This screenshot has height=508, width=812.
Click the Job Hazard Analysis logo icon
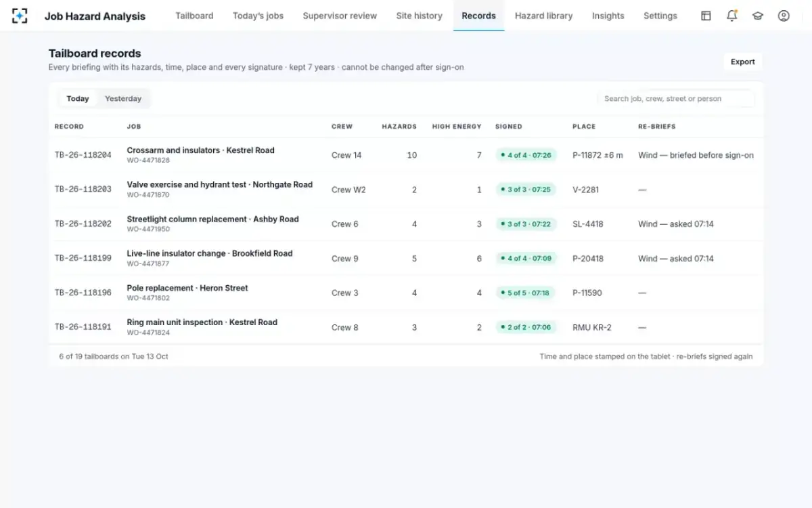click(20, 16)
